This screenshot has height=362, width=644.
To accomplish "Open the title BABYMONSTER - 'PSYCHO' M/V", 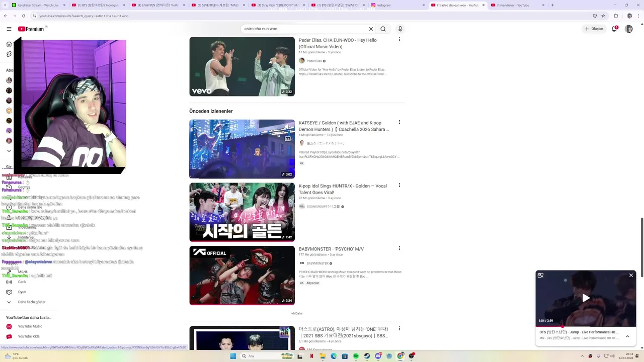I will coord(331,249).
